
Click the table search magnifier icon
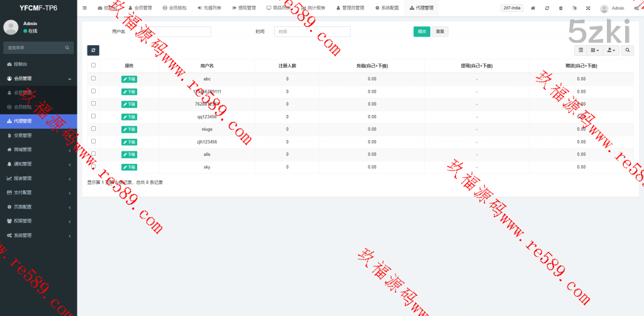tap(628, 50)
